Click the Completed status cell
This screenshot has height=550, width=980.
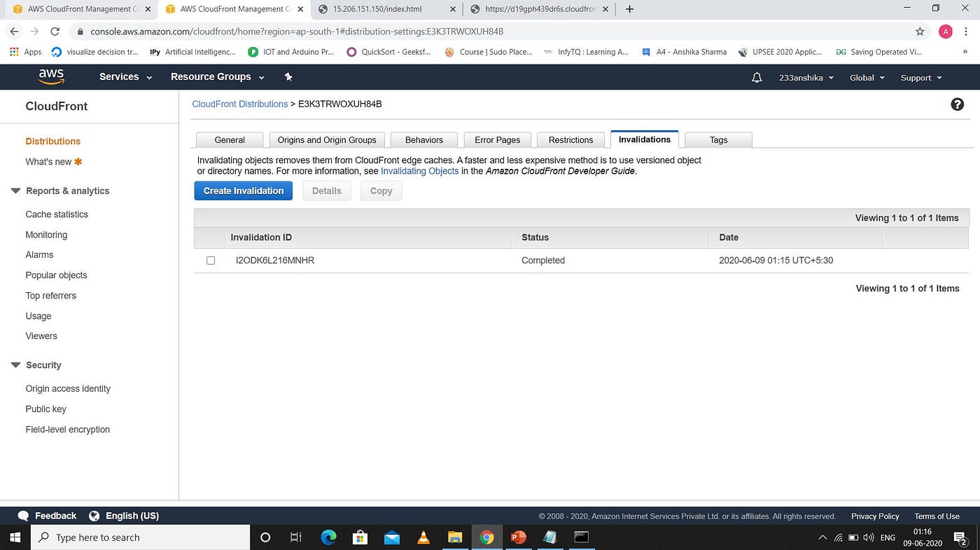coord(543,261)
